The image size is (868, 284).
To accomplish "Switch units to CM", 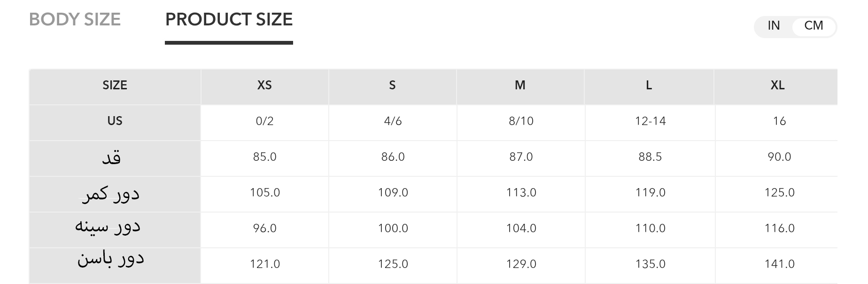I will (814, 26).
